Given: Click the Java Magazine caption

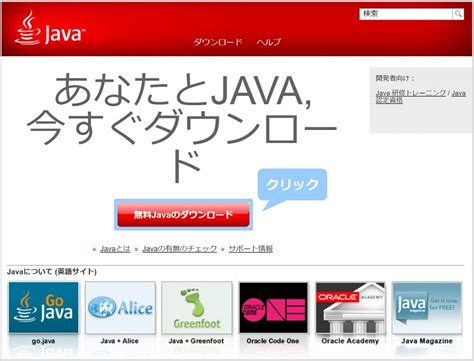Looking at the screenshot, I should (x=427, y=341).
